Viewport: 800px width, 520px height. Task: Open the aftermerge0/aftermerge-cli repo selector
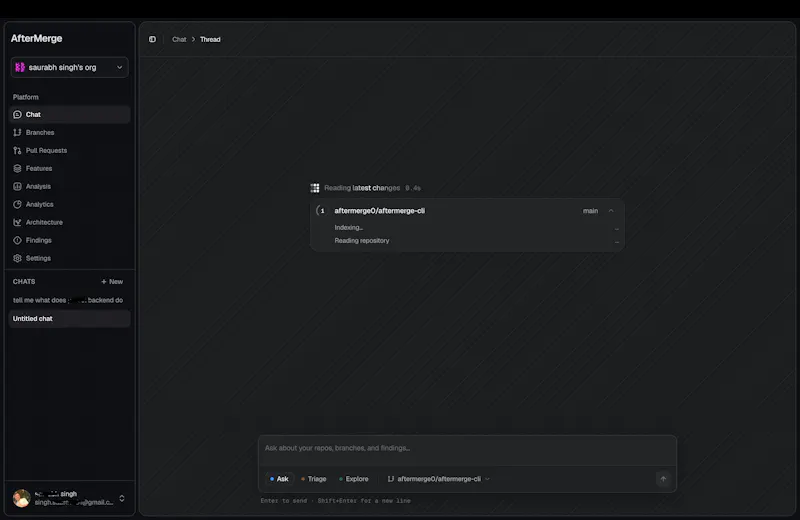click(439, 479)
